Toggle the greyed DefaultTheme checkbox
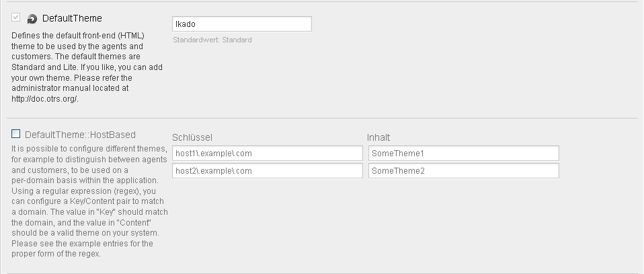 point(16,18)
